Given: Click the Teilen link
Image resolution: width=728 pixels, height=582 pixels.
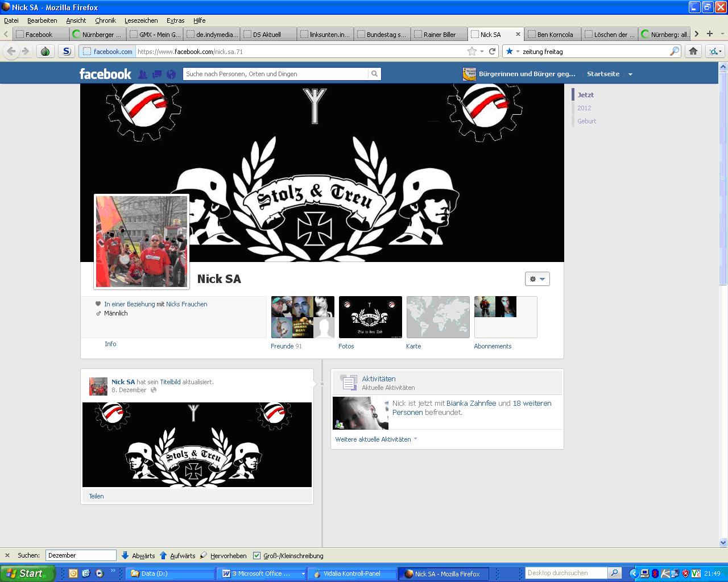Looking at the screenshot, I should pos(96,496).
